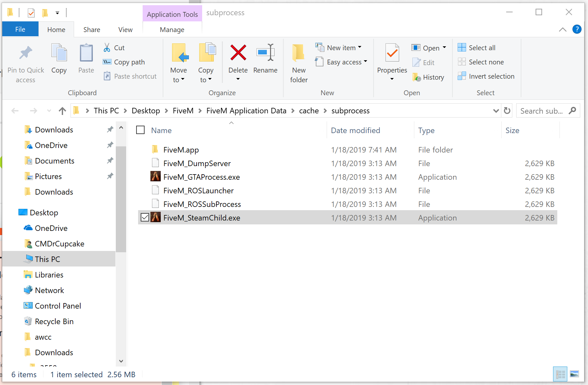Select the FiveM_DumpServer file

pos(197,163)
